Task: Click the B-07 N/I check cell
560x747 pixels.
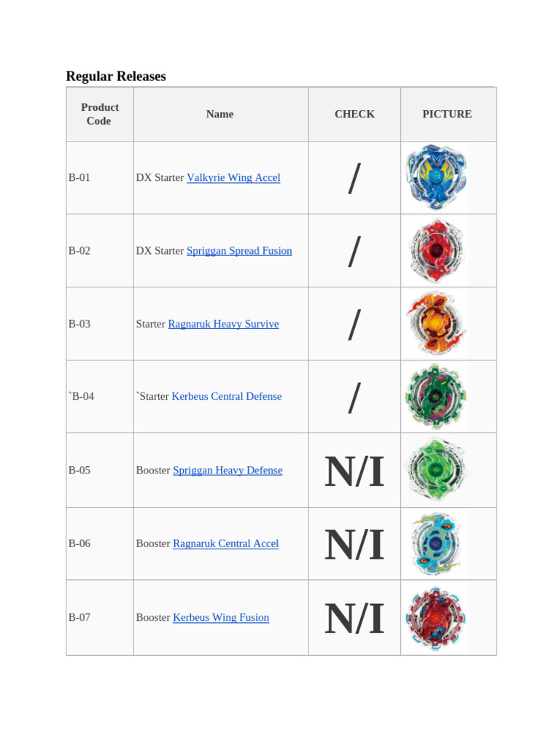Action: pos(354,619)
